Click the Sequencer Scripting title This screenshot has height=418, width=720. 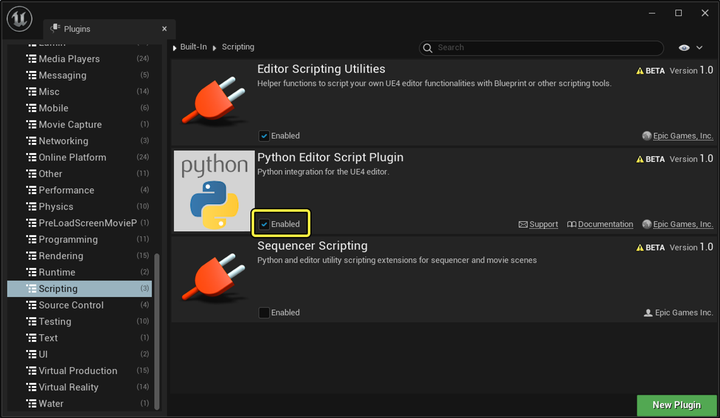[x=312, y=246]
